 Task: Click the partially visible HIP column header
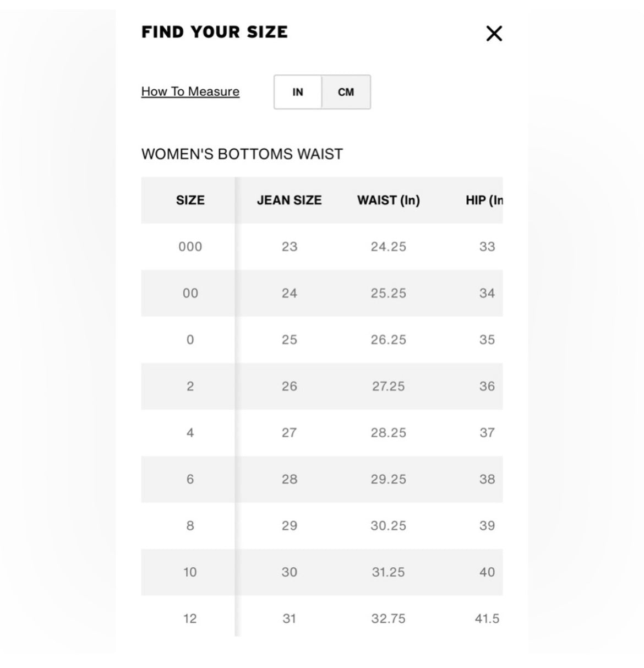coord(484,200)
